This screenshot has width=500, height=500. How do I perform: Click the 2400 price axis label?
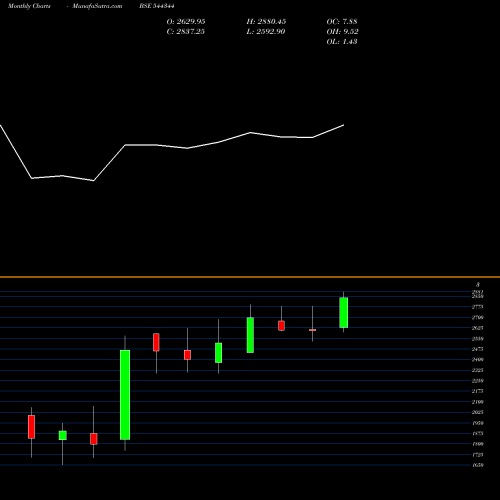tap(478, 360)
